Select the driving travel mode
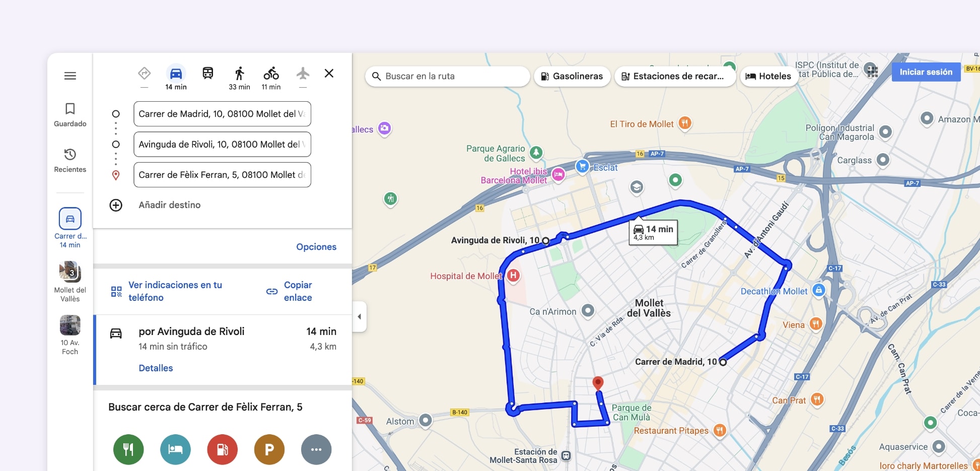The width and height of the screenshot is (980, 471). [x=176, y=74]
